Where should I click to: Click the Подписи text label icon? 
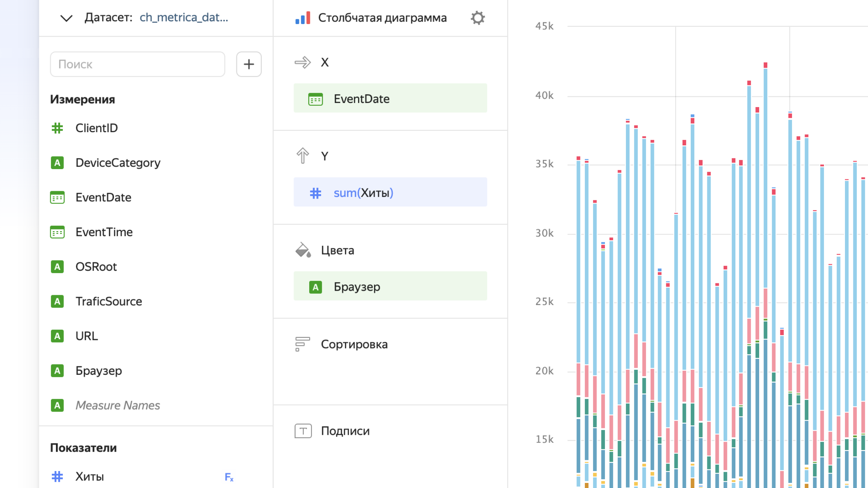303,431
